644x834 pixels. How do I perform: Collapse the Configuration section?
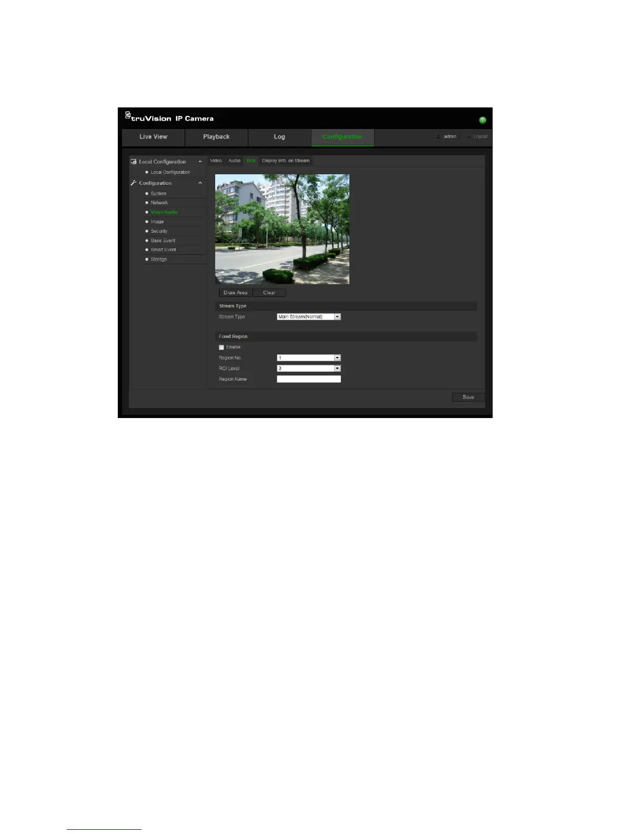tap(200, 183)
